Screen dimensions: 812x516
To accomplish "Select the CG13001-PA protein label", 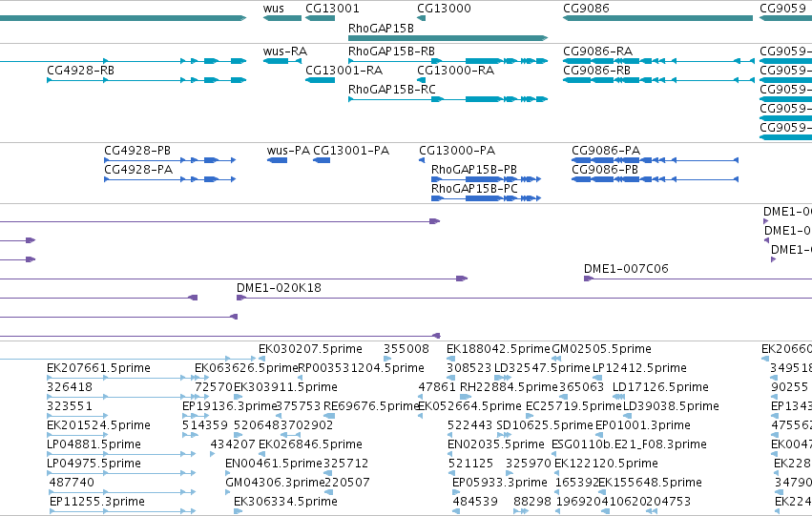I will pos(351,151).
